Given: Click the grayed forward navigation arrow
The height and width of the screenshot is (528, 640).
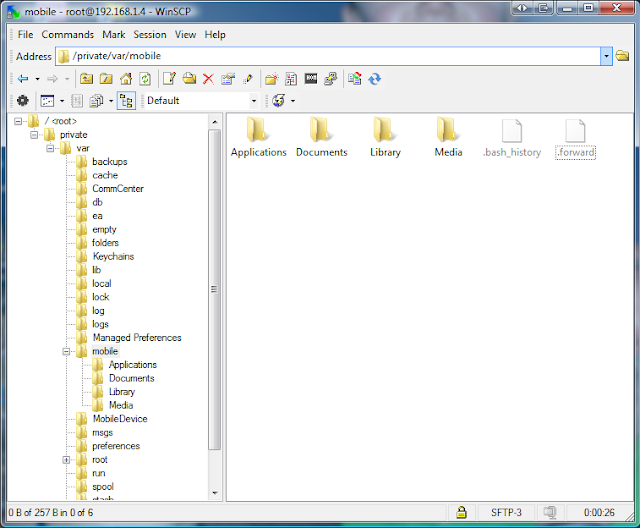Looking at the screenshot, I should point(53,79).
